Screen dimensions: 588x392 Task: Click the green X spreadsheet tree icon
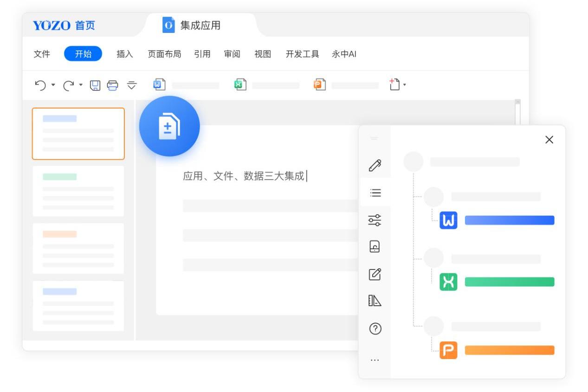click(448, 282)
